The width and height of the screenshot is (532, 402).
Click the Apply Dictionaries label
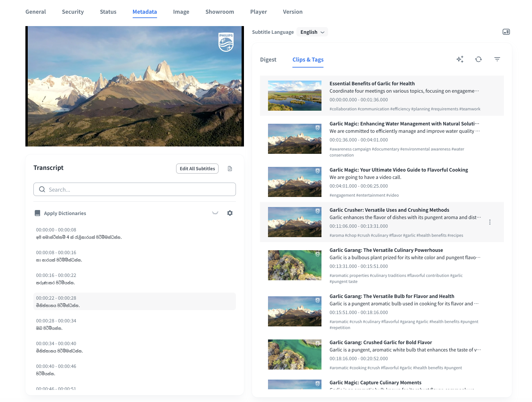coord(65,213)
